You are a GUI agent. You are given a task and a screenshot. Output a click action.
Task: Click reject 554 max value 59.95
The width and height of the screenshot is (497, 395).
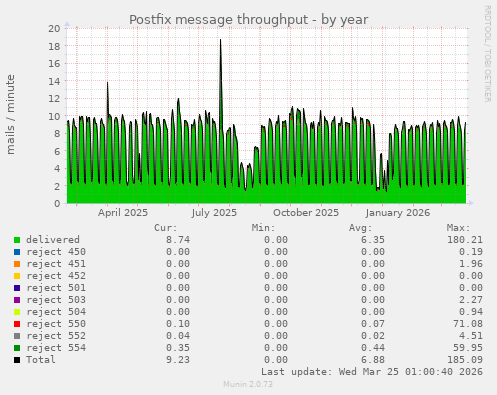468,348
